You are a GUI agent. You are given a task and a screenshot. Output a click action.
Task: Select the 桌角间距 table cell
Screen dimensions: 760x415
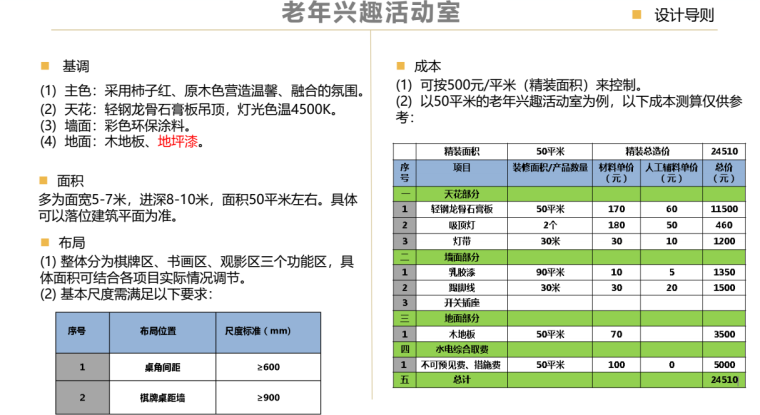click(158, 367)
